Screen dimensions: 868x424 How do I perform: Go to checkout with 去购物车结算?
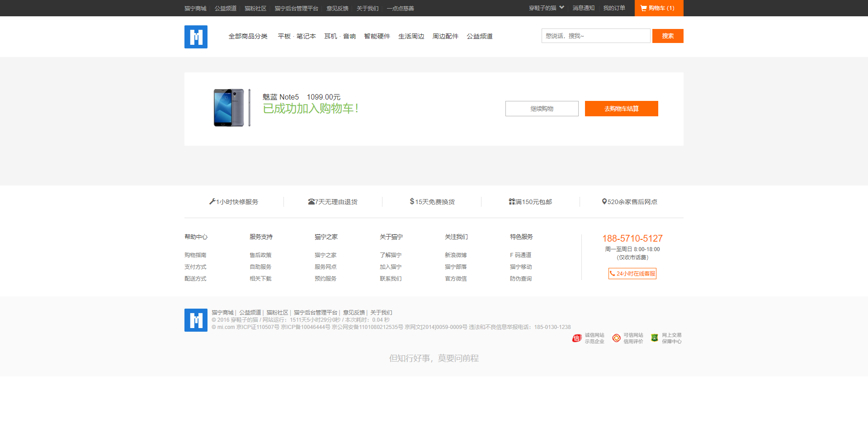(622, 109)
